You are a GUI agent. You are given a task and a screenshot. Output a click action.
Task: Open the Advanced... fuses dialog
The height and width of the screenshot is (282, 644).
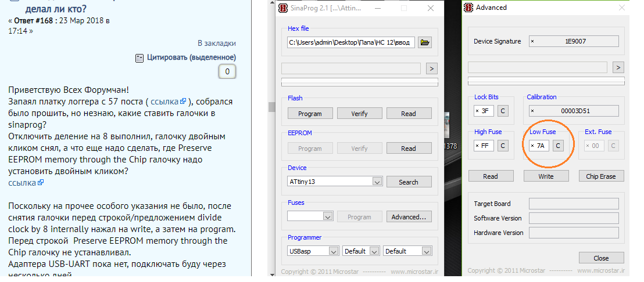point(409,217)
